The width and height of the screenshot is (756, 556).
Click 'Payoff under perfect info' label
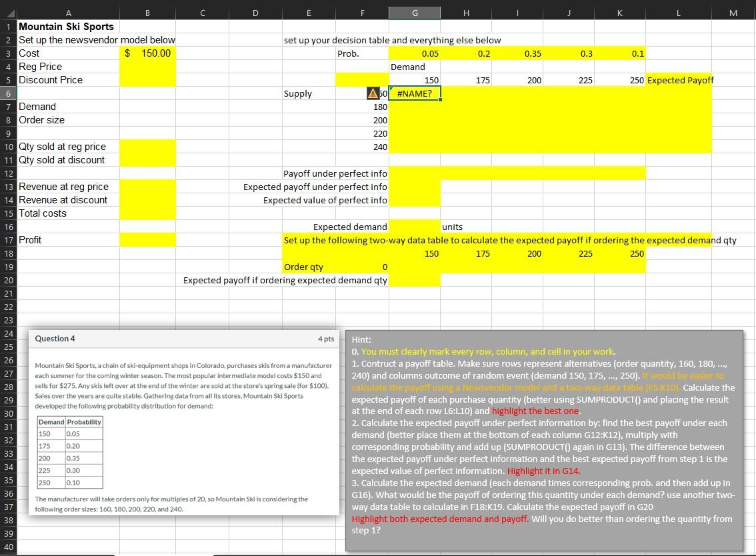point(335,173)
